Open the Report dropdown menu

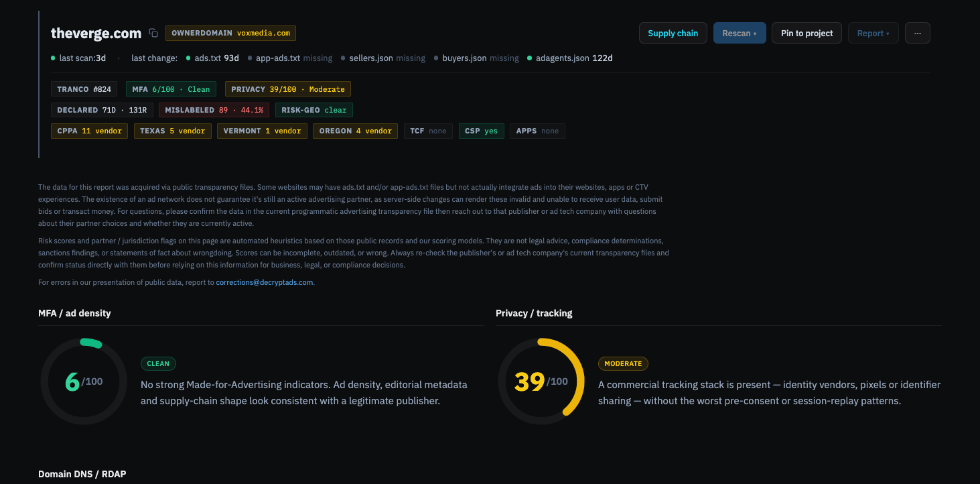(x=873, y=33)
